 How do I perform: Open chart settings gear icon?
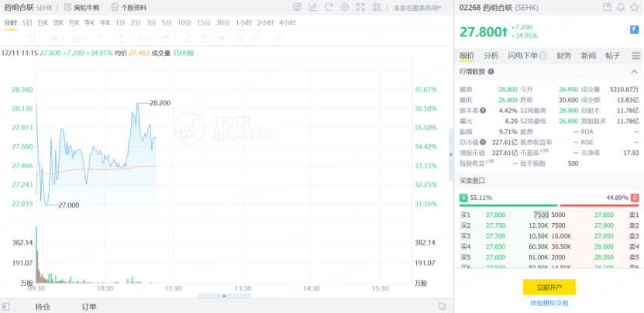(x=345, y=7)
